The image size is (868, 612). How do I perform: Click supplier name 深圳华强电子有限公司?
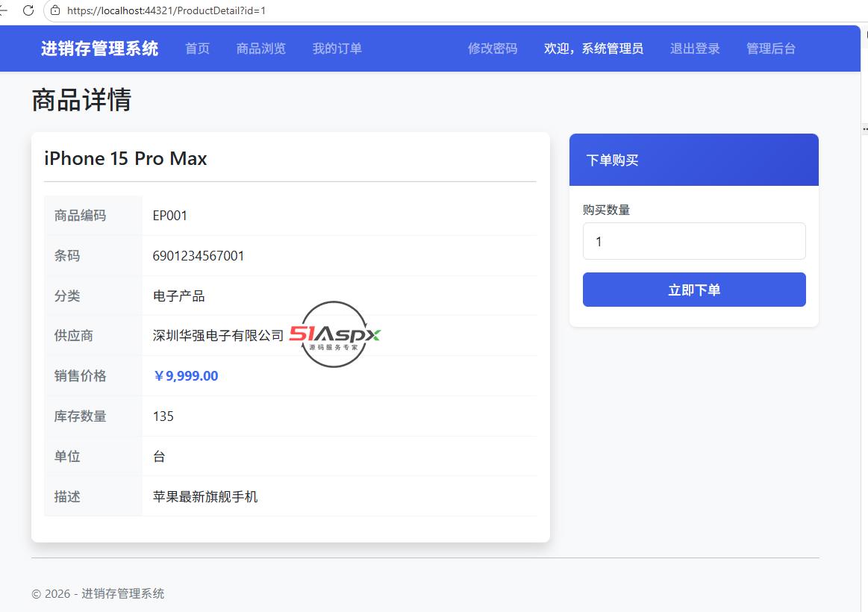coord(218,335)
